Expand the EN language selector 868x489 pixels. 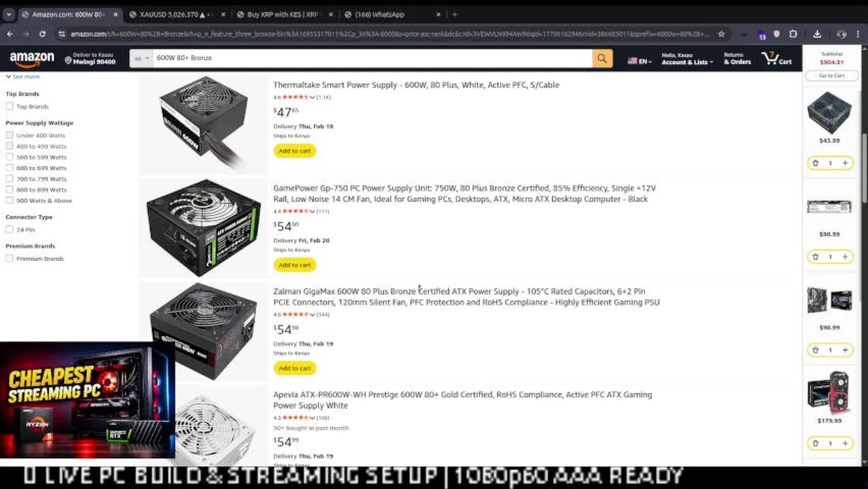[639, 61]
